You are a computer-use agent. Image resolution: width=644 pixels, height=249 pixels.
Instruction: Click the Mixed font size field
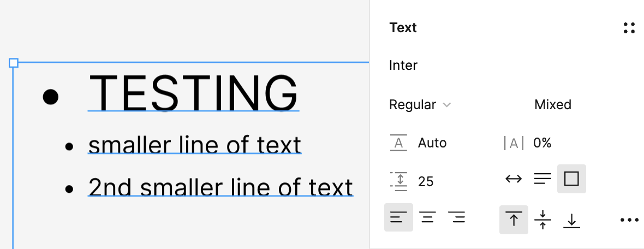pyautogui.click(x=553, y=105)
